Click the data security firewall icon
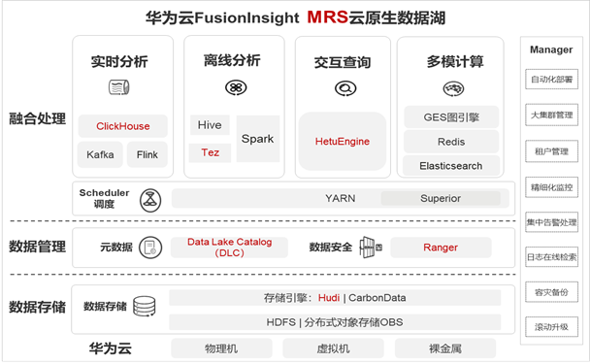Viewport: 590px width, 364px height. (x=371, y=248)
